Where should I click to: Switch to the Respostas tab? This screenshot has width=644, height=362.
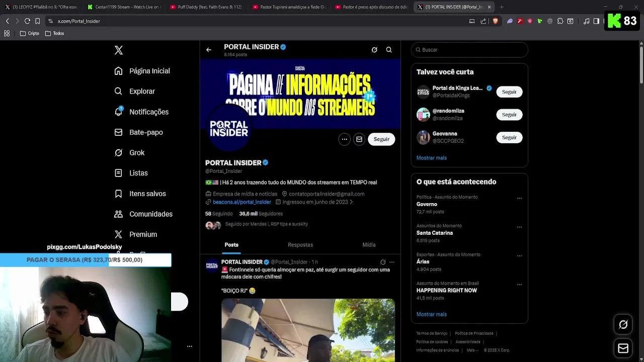[300, 245]
